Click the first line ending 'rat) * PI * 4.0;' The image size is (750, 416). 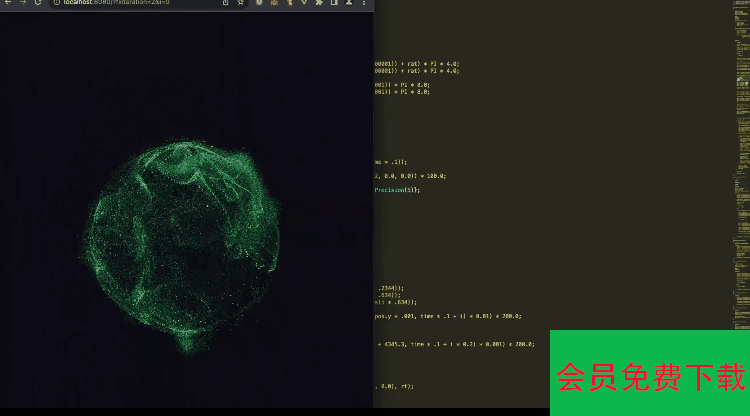[417, 64]
